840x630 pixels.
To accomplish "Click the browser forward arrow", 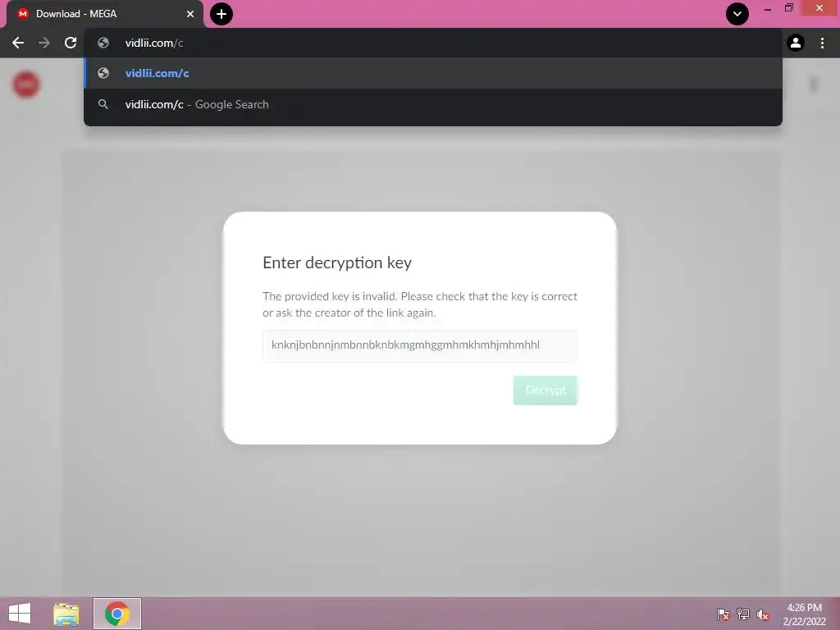I will pyautogui.click(x=44, y=43).
